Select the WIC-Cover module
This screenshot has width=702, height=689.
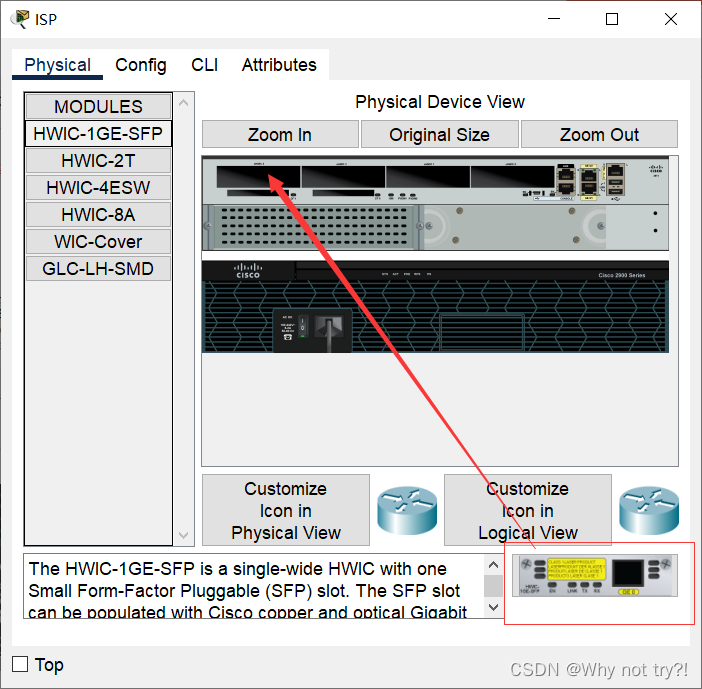pos(98,242)
